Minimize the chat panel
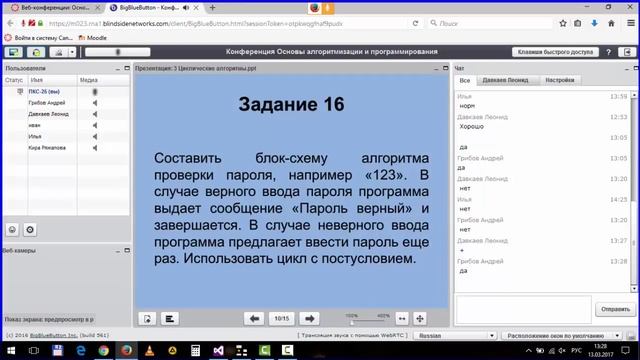 pos(627,69)
